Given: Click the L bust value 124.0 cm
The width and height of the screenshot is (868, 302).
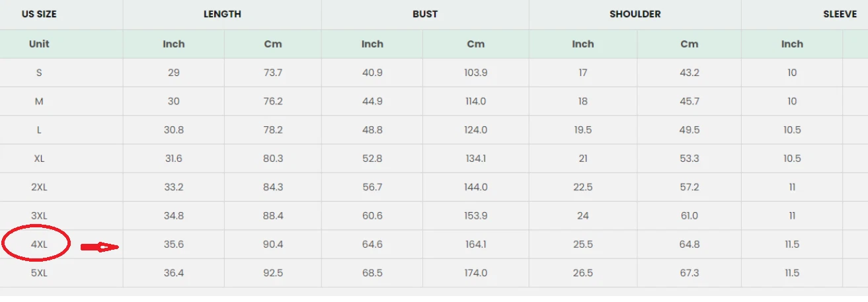Looking at the screenshot, I should (475, 130).
